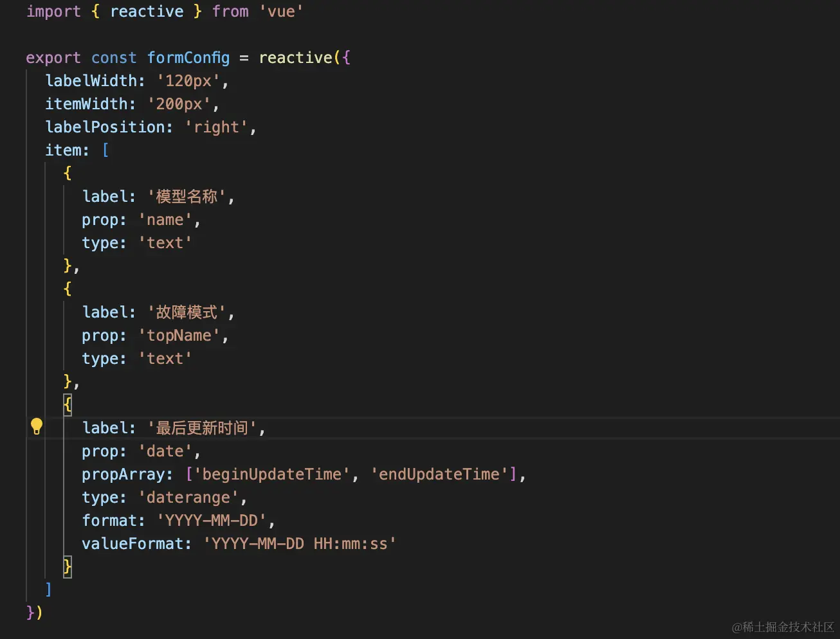The width and height of the screenshot is (840, 639).
Task: Click highlighted closing brace of third item
Action: pos(68,567)
